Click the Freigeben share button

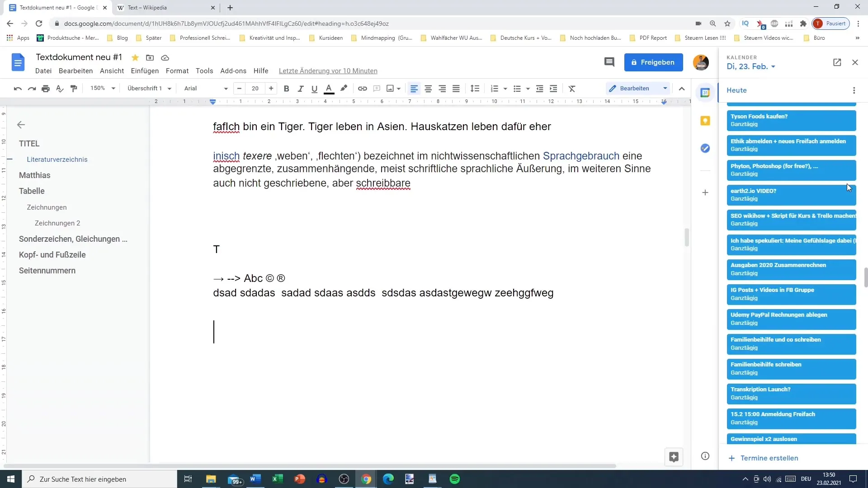653,62
